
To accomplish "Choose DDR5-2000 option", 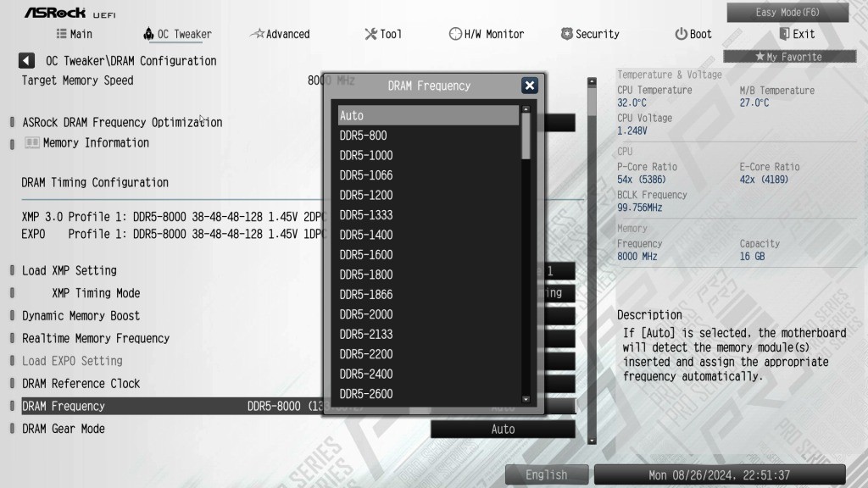I will click(428, 315).
